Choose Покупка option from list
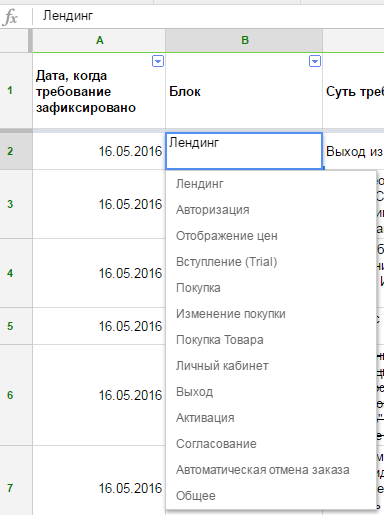Viewport: 384px width, 515px height. coord(271,288)
